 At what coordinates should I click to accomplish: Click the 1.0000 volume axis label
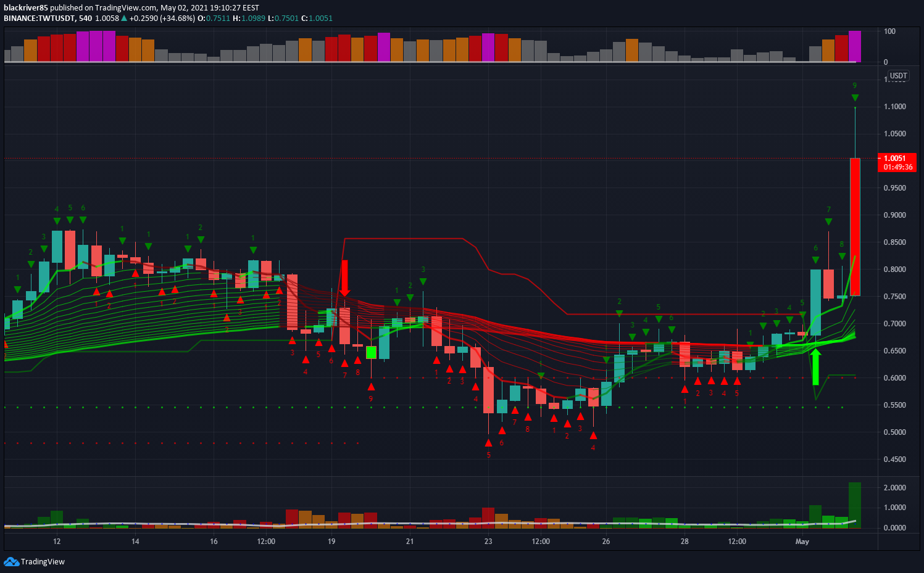tap(895, 508)
